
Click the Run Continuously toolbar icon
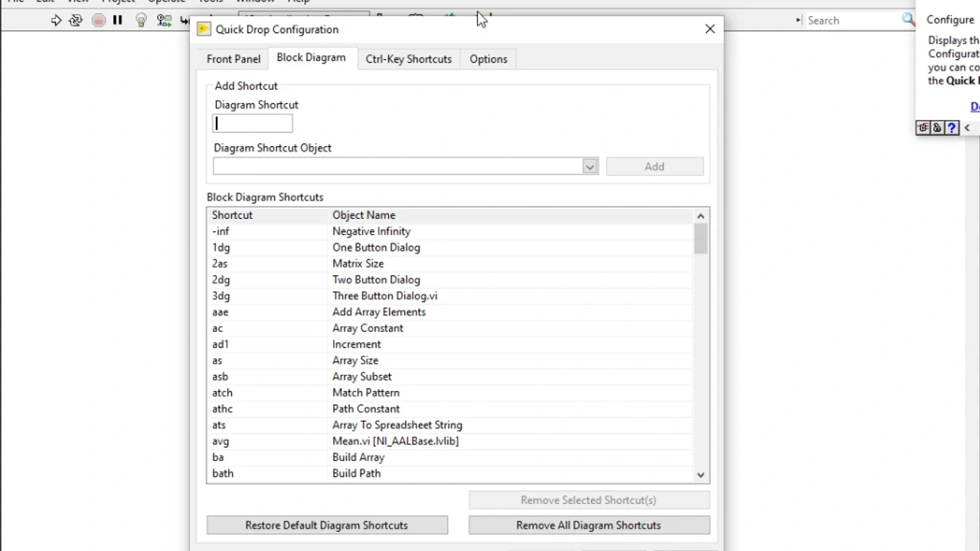click(76, 21)
